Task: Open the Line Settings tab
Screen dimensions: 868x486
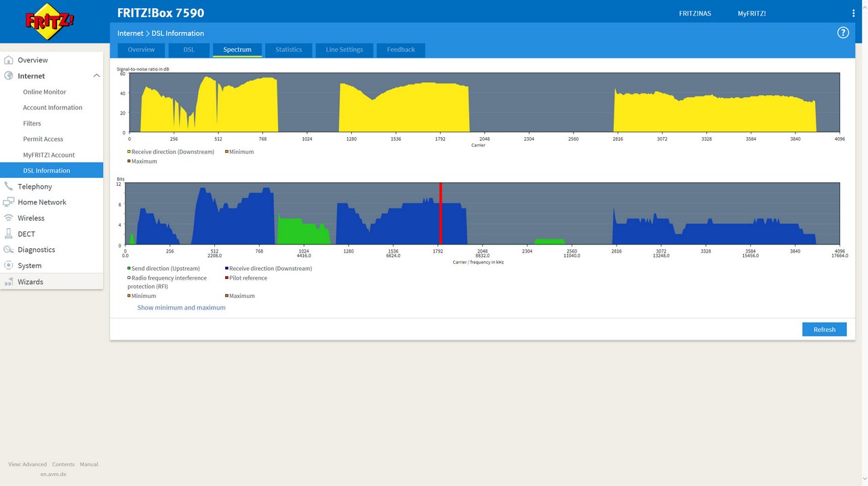Action: pos(344,50)
